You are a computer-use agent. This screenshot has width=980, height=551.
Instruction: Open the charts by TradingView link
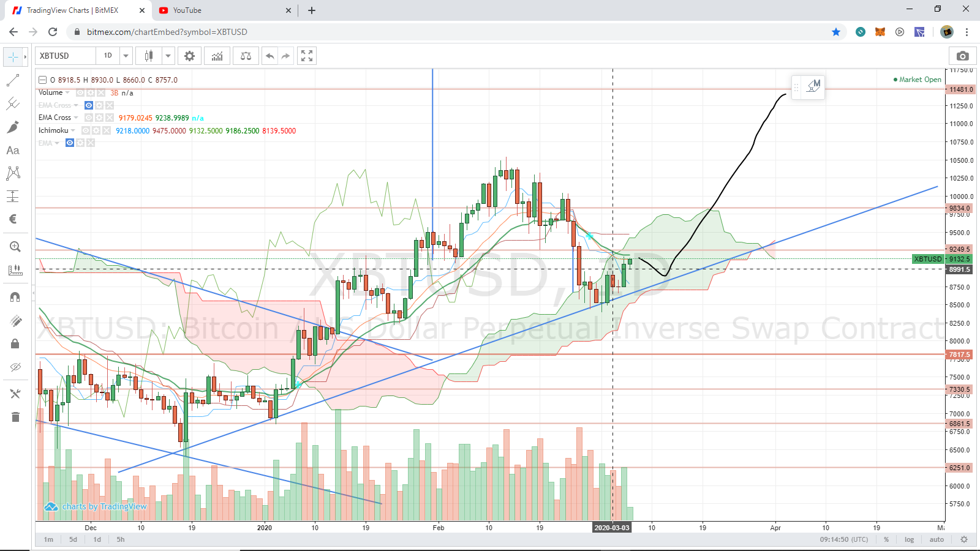click(96, 506)
